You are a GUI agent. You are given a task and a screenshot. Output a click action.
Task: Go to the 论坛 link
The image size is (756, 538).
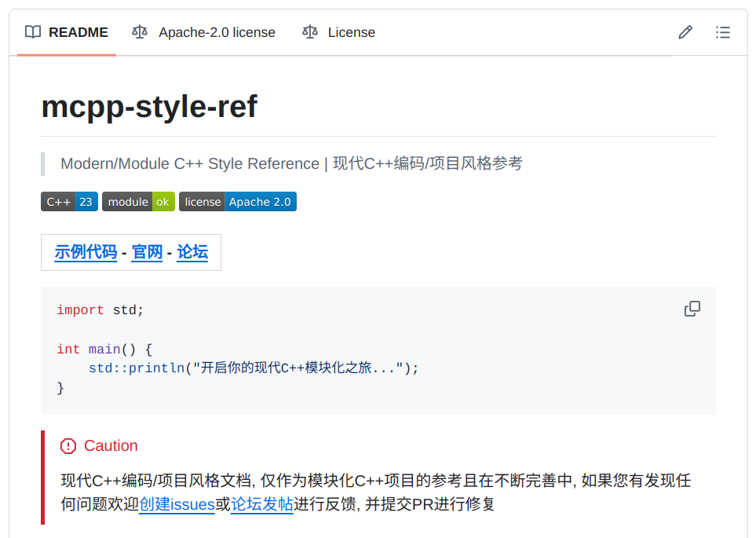pos(192,252)
